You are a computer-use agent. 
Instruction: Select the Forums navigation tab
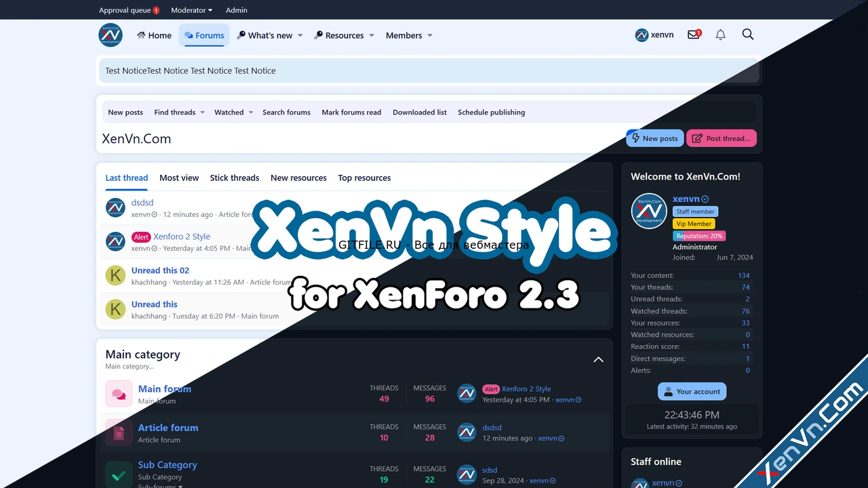204,35
